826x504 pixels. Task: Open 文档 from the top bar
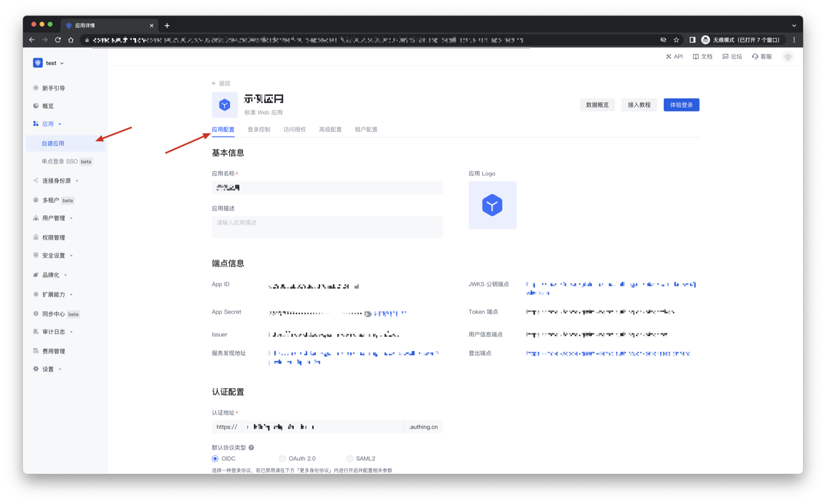[x=702, y=56]
